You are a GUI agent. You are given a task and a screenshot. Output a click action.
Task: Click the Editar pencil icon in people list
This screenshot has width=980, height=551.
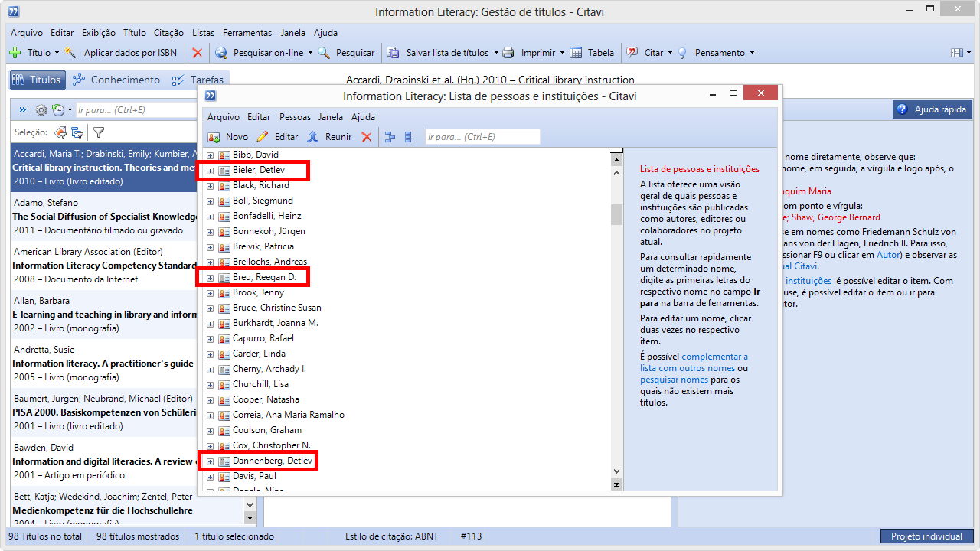click(263, 137)
